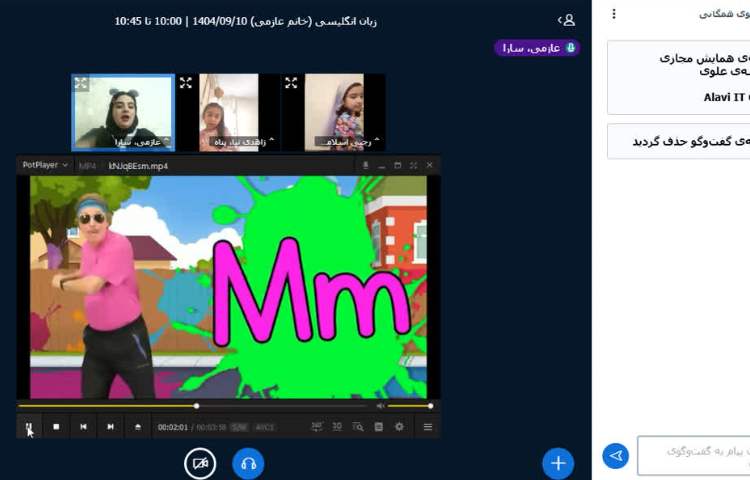This screenshot has height=480, width=750.
Task: Select the teacher's webcam thumbnail
Action: pos(123,112)
